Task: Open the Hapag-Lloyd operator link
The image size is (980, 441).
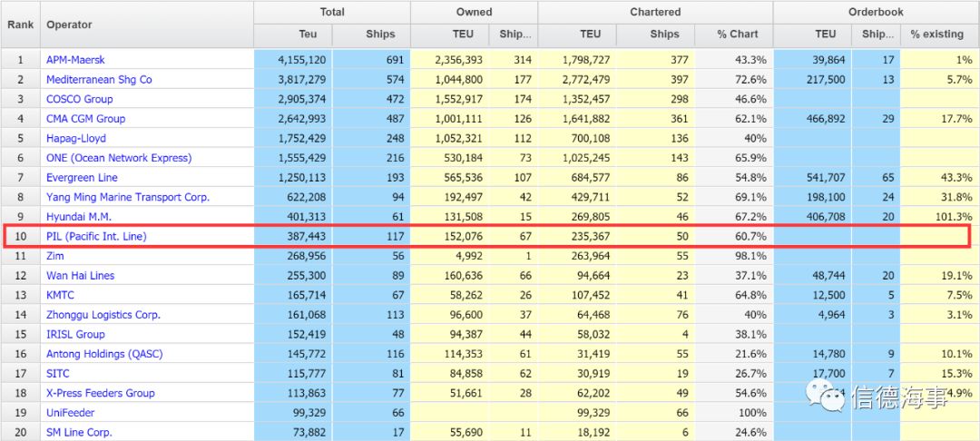Action: tap(76, 138)
